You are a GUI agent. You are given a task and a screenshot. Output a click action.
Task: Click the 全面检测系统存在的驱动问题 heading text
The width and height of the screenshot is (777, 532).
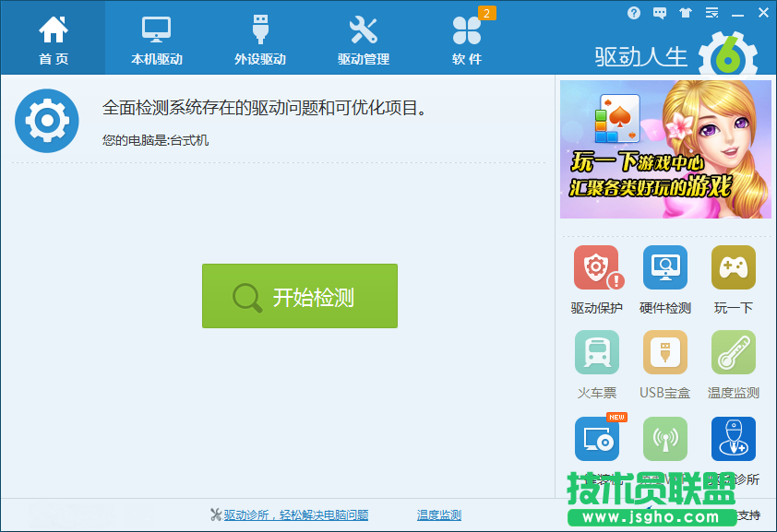click(x=264, y=107)
